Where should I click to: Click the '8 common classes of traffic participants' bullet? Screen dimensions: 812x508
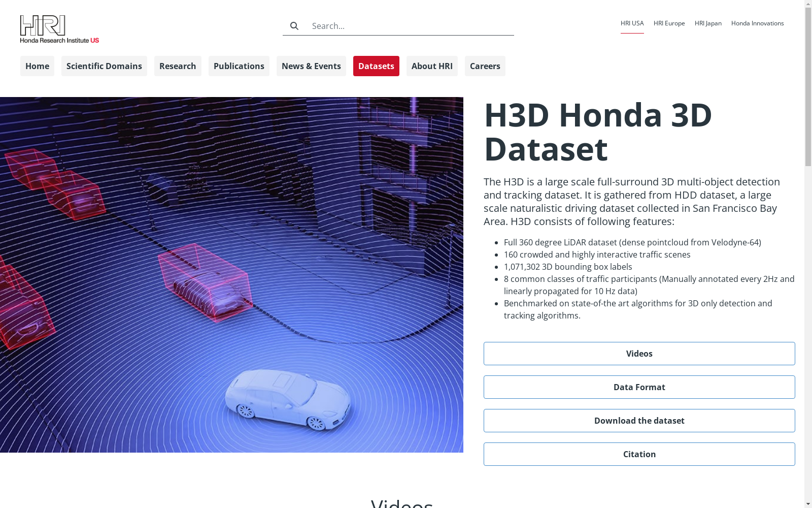(649, 285)
